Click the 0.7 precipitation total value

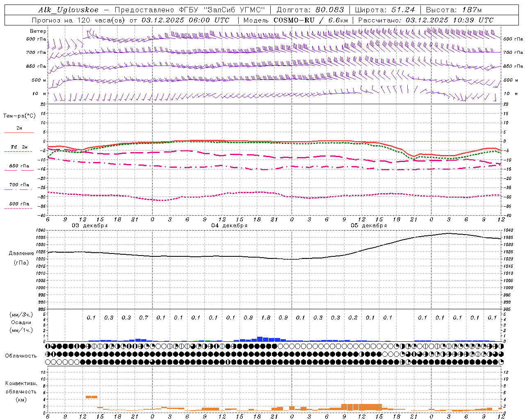click(144, 317)
